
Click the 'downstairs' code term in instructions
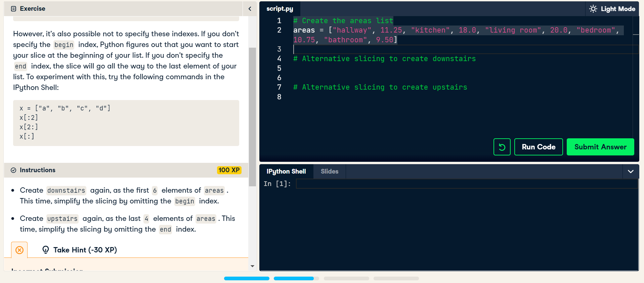coord(66,190)
